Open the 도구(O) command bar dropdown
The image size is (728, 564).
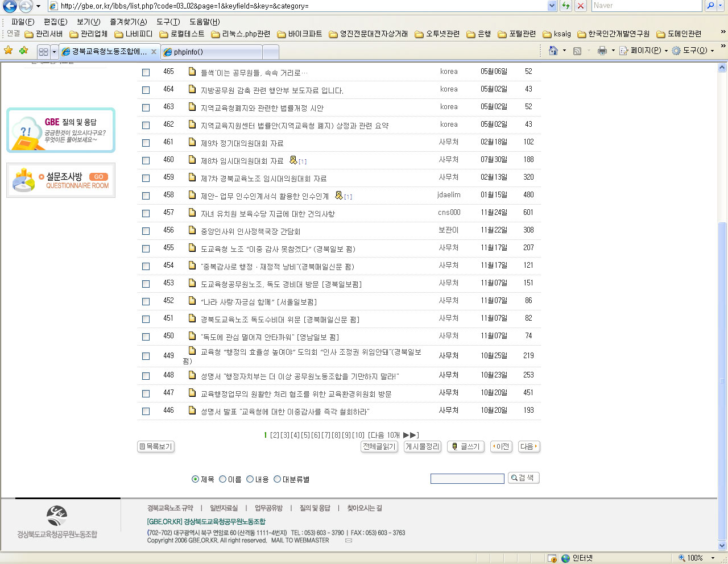click(x=693, y=51)
